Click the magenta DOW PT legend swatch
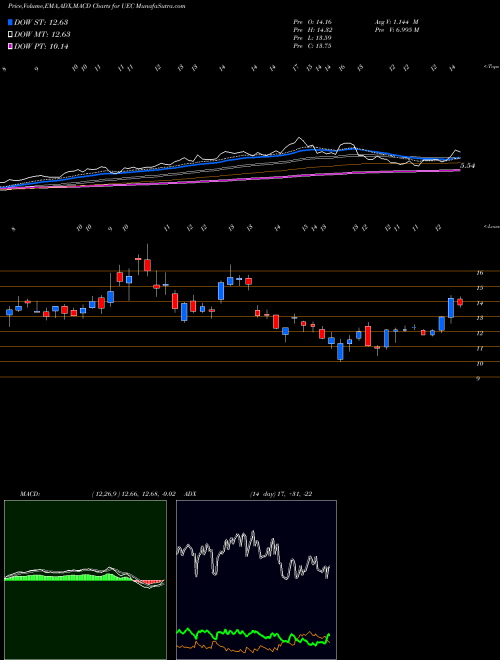 tap(10, 46)
